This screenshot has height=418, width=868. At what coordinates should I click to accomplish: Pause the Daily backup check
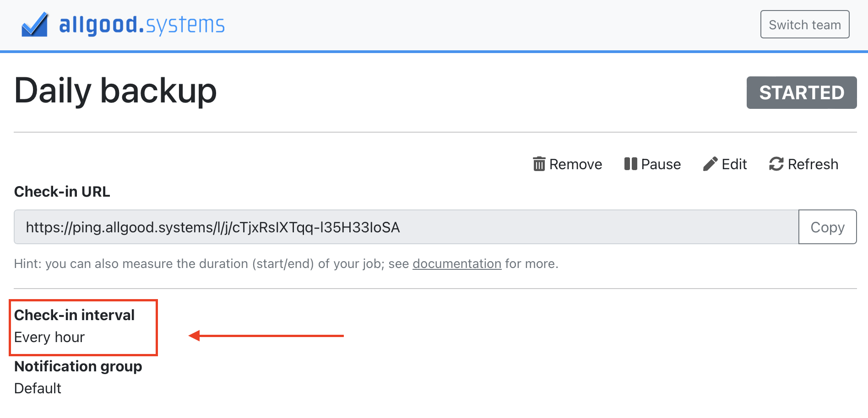(653, 164)
